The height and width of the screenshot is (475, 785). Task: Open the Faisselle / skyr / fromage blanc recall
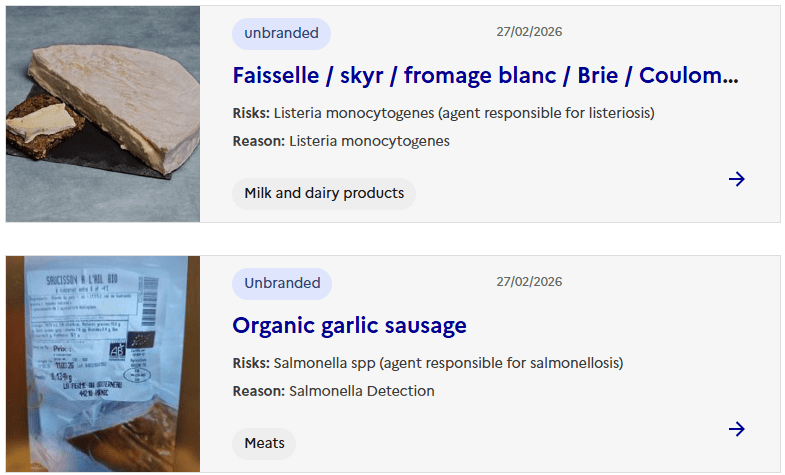tap(485, 76)
